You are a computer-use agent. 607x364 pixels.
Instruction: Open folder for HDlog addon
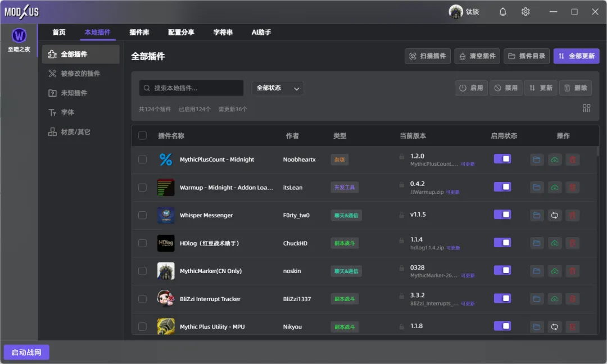tap(537, 243)
